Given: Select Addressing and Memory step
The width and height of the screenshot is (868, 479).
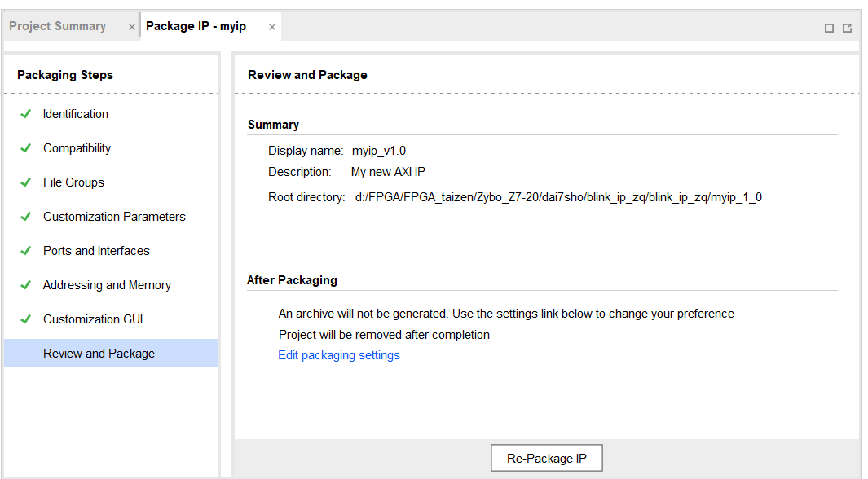Looking at the screenshot, I should click(x=107, y=285).
